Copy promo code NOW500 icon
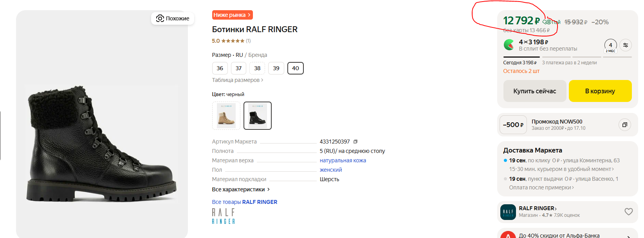This screenshot has height=238, width=644. point(625,125)
